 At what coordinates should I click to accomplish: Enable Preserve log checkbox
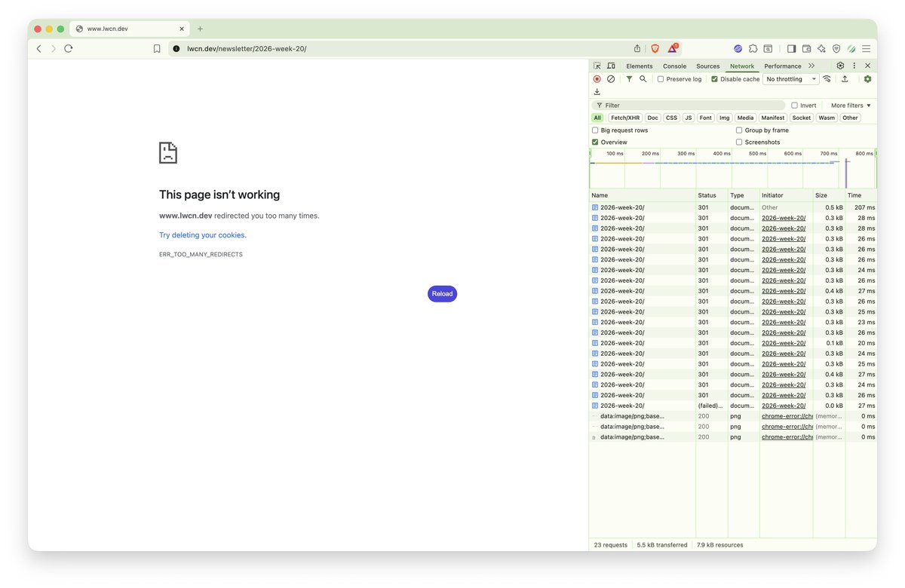click(x=661, y=79)
